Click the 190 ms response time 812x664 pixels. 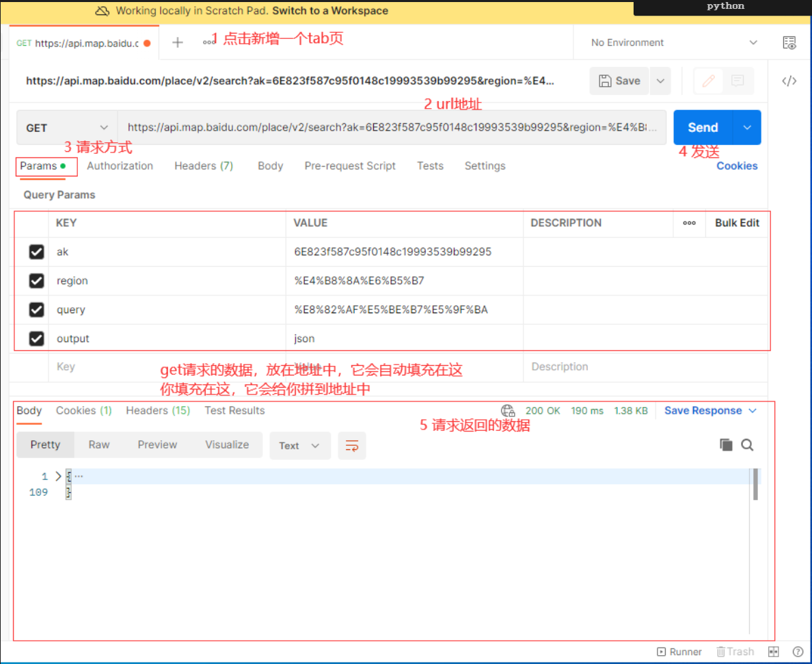[586, 411]
